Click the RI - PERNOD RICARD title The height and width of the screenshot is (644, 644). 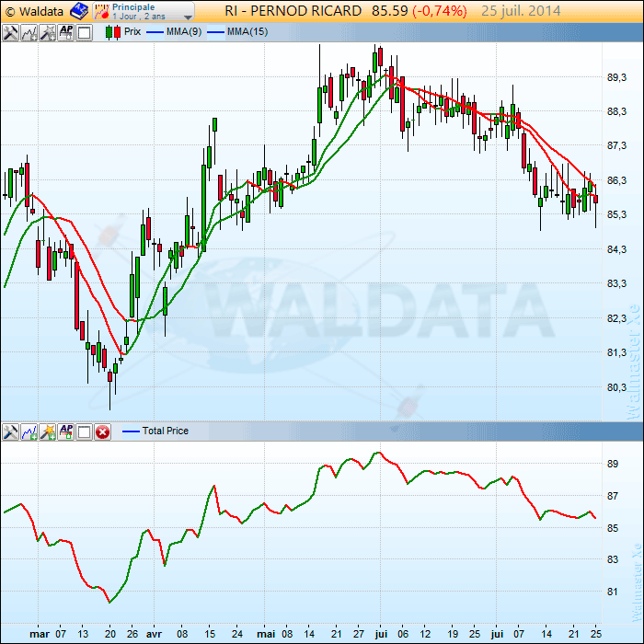293,11
